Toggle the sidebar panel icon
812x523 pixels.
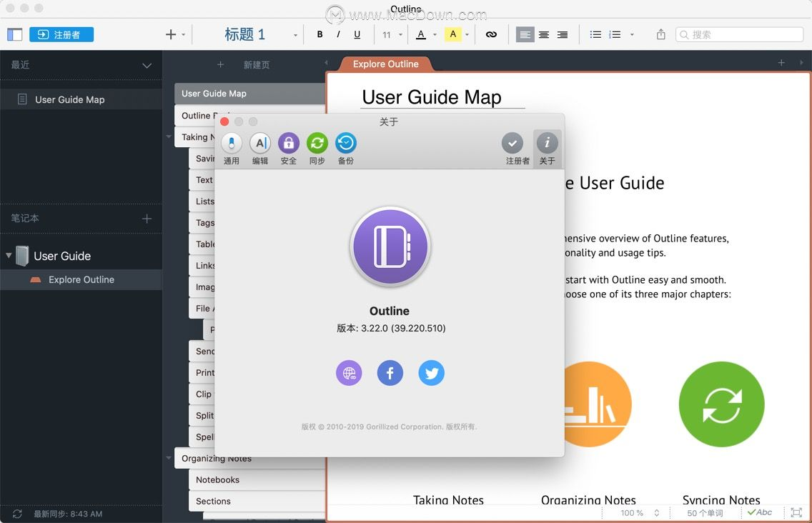click(14, 35)
